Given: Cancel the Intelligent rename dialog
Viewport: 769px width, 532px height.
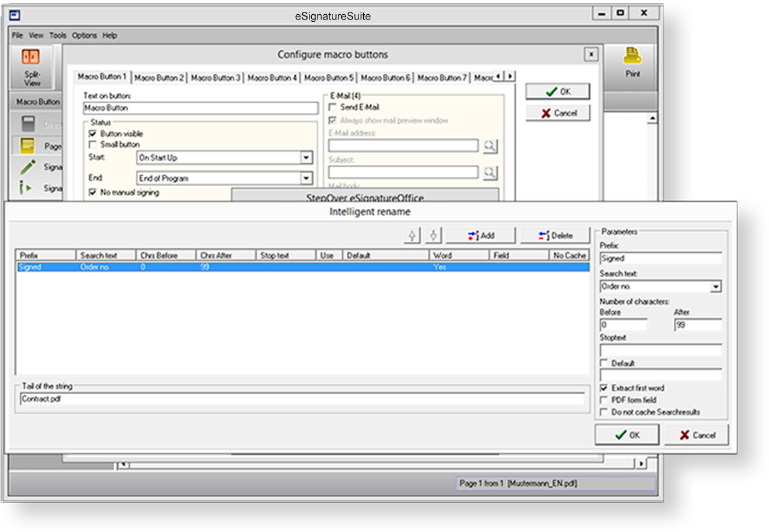Looking at the screenshot, I should pos(697,435).
